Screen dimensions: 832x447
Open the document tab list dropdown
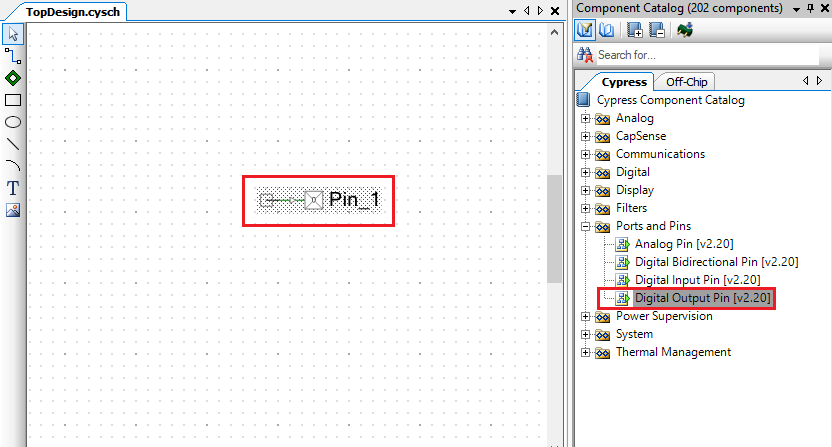pyautogui.click(x=513, y=11)
